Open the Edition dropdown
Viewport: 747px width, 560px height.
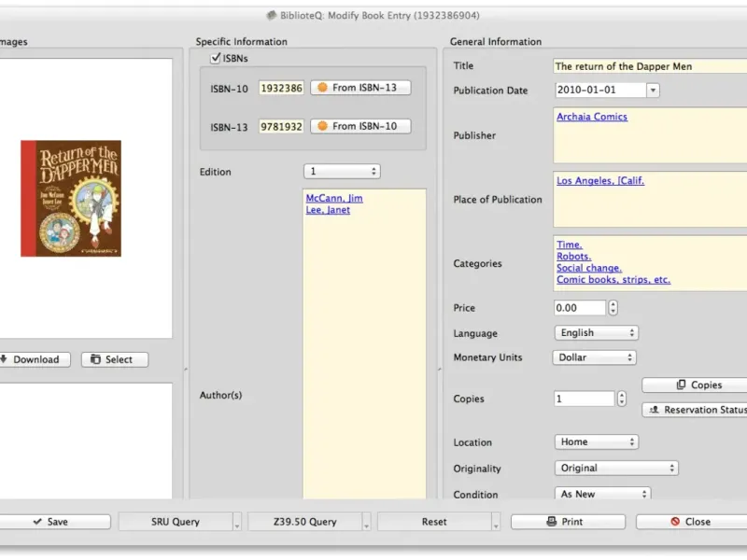tap(341, 172)
